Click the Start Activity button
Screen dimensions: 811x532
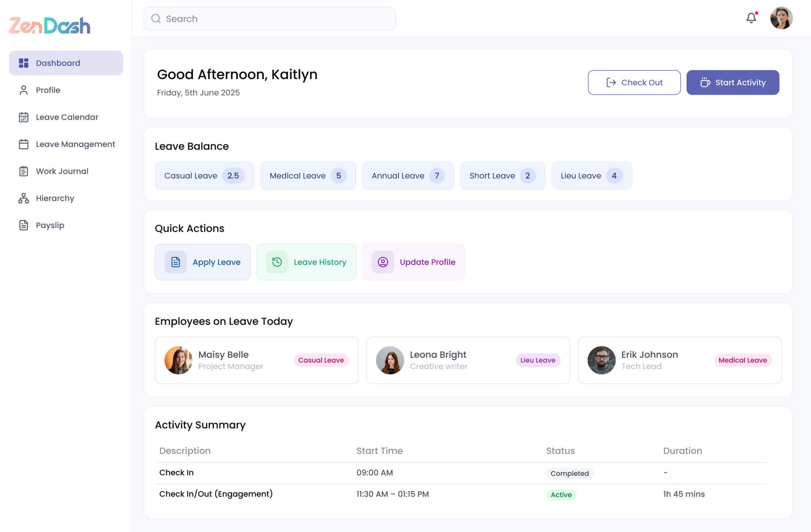point(733,82)
